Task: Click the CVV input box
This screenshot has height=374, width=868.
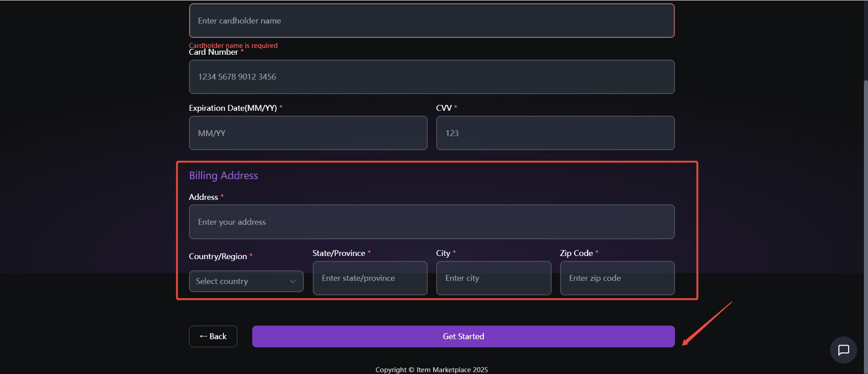Action: [555, 133]
